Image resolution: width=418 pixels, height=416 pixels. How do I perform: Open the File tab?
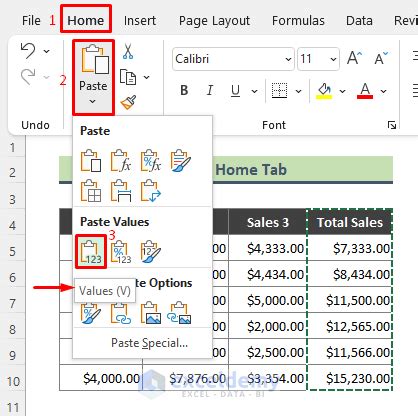pyautogui.click(x=31, y=21)
